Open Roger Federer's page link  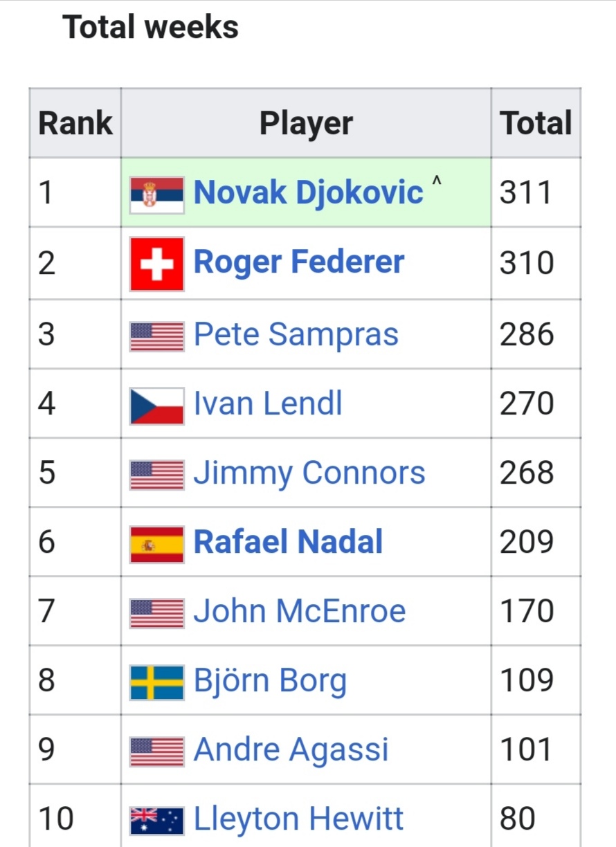299,263
